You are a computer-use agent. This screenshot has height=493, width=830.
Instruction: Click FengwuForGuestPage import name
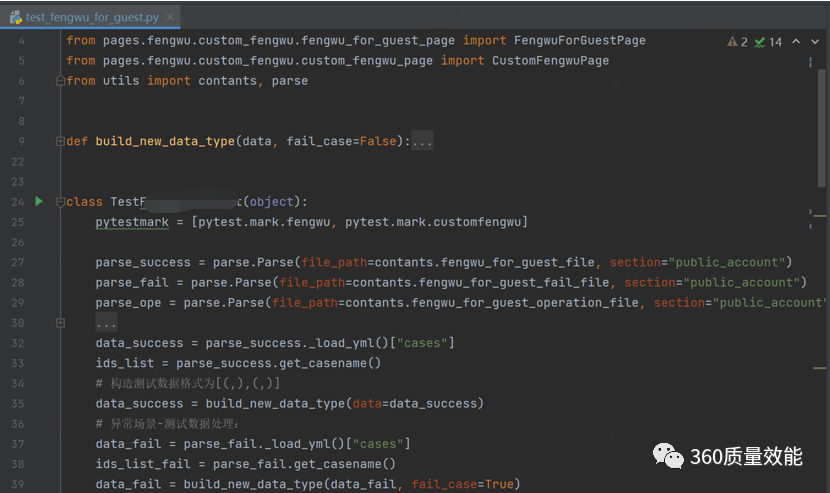pos(580,40)
